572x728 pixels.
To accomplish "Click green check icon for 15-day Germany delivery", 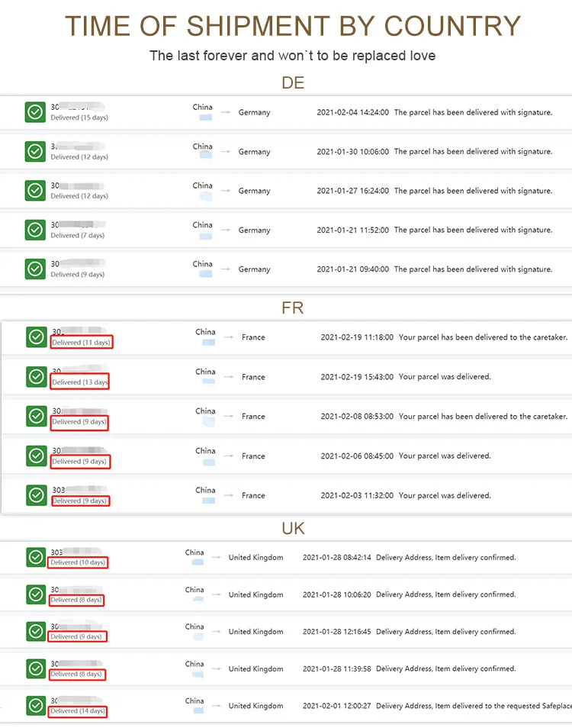I will pyautogui.click(x=35, y=112).
